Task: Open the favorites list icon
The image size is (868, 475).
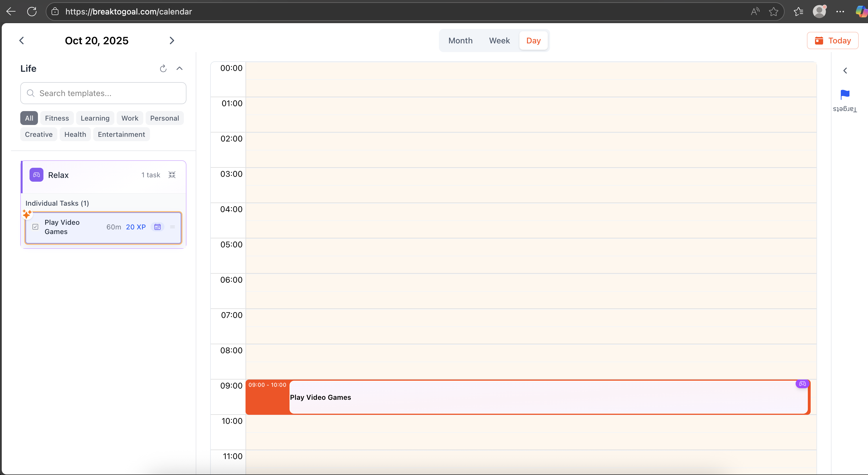Action: [x=798, y=12]
